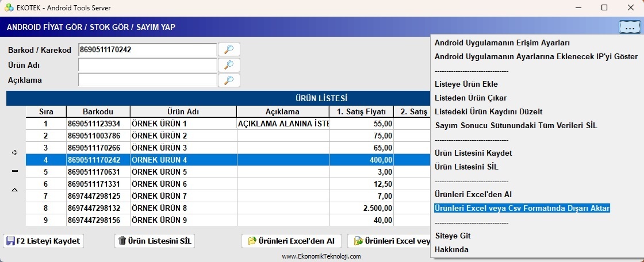The height and width of the screenshot is (262, 644).
Task: Click the minus icon left of list
Action: [15, 171]
